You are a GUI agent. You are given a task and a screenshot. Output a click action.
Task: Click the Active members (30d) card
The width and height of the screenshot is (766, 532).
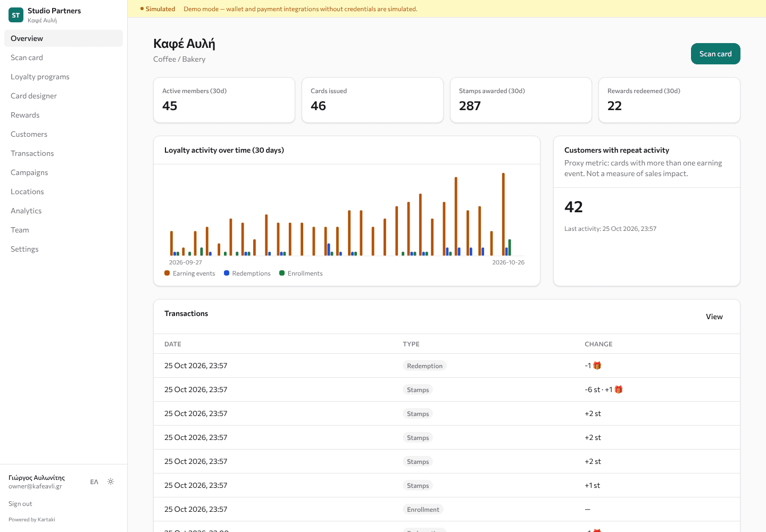coord(224,100)
